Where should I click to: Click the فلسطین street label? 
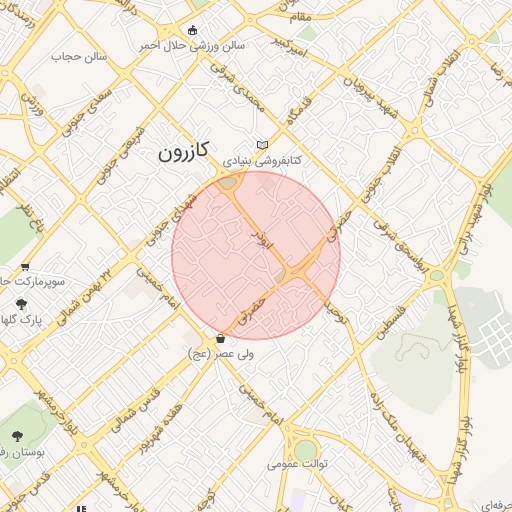coord(391,322)
